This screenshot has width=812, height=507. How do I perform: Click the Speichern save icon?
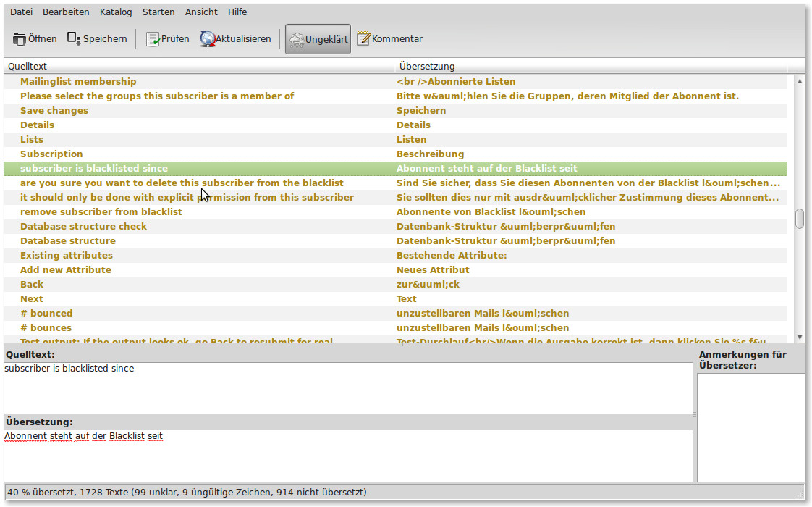(x=74, y=39)
